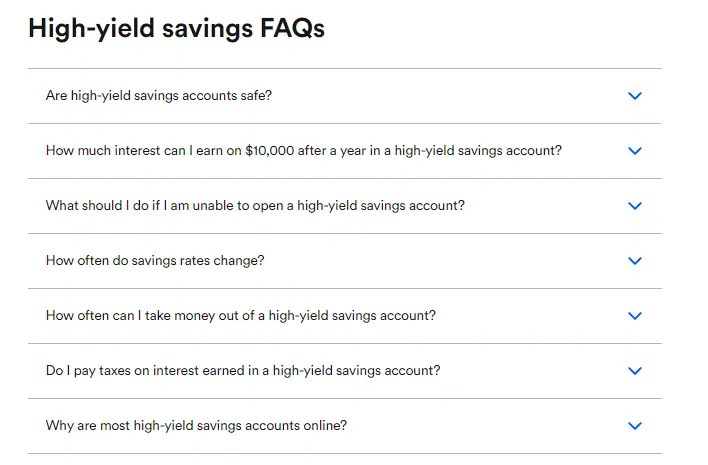The image size is (708, 465).
Task: Click the arrow icon for the unable-to-open-account question
Action: [x=634, y=206]
